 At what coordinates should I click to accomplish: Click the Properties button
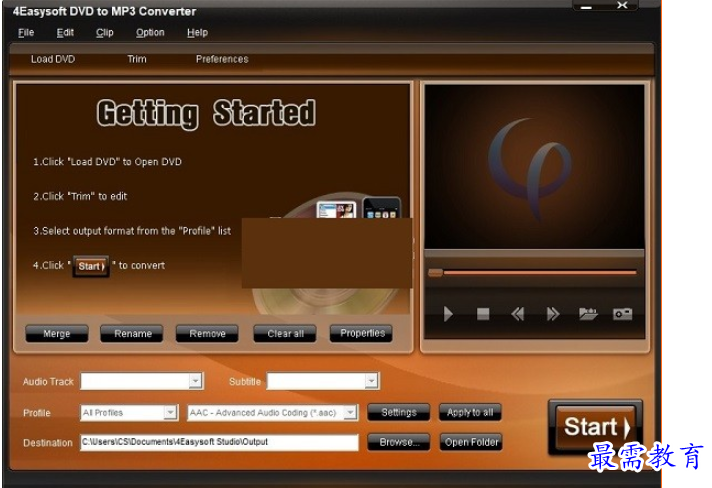(x=362, y=333)
